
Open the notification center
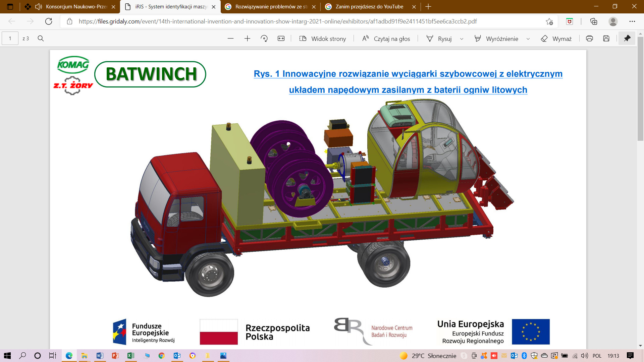click(x=630, y=356)
